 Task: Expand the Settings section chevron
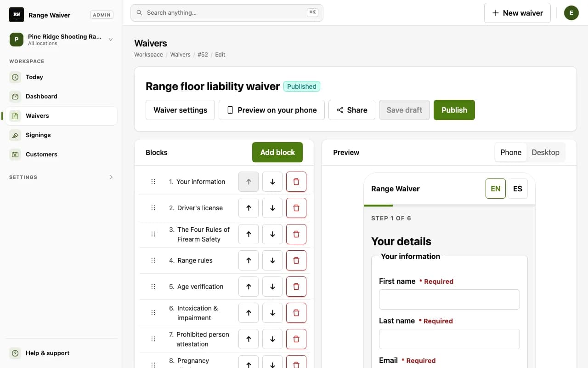click(x=111, y=177)
